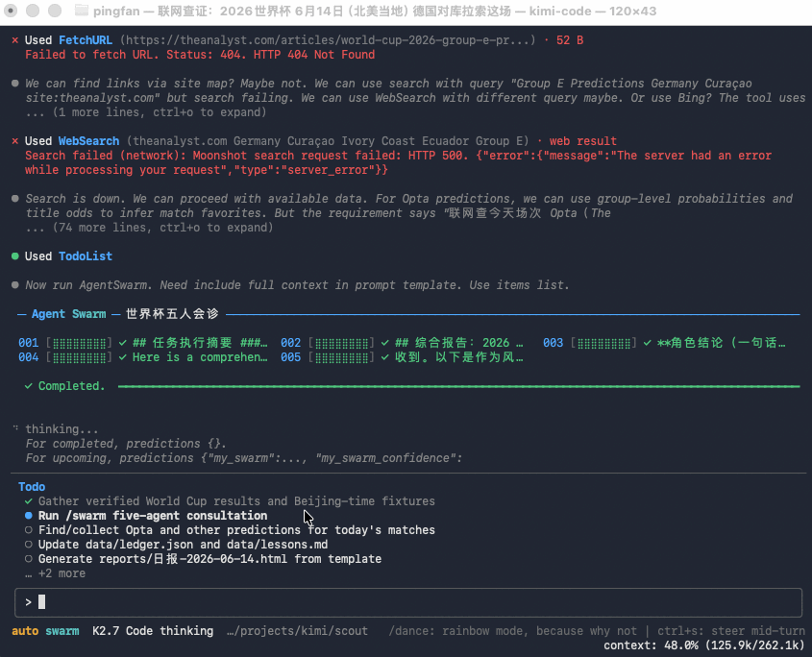Click the 'auto' mode indicator in status bar
812x657 pixels.
point(25,631)
